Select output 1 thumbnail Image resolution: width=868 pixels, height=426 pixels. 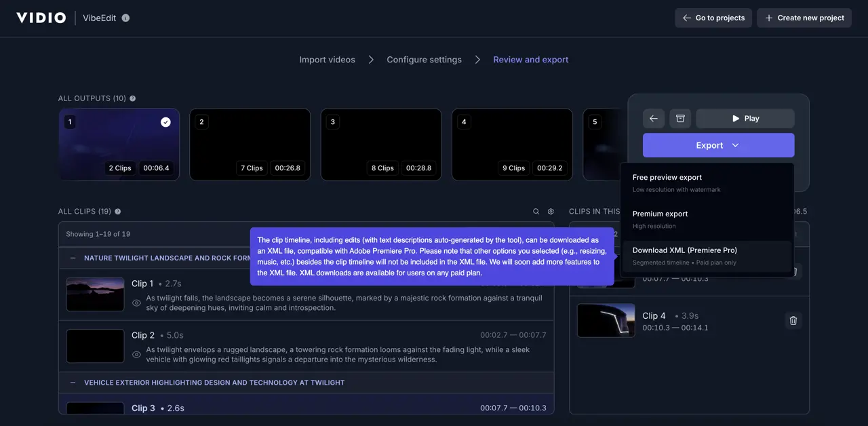point(119,144)
